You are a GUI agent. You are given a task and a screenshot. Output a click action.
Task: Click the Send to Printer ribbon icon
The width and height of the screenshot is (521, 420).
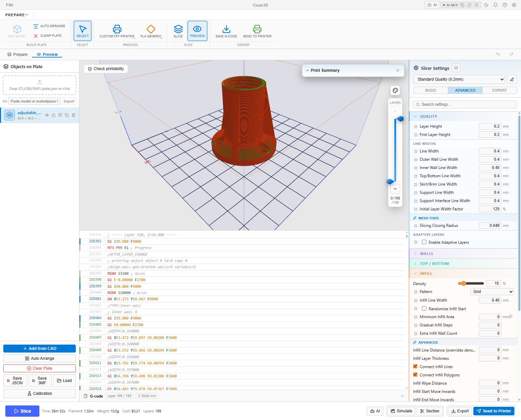(257, 29)
